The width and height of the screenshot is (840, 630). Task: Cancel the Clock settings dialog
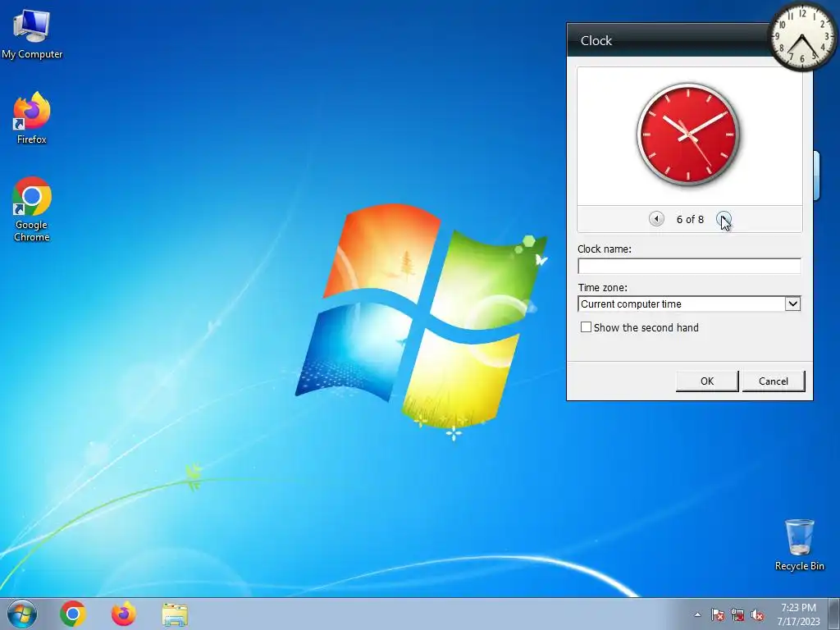click(773, 381)
